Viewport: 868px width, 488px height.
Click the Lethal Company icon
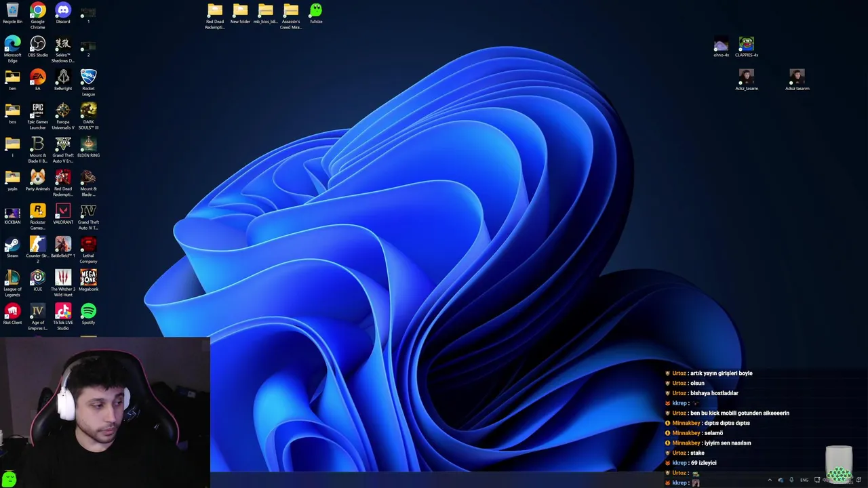pos(88,249)
